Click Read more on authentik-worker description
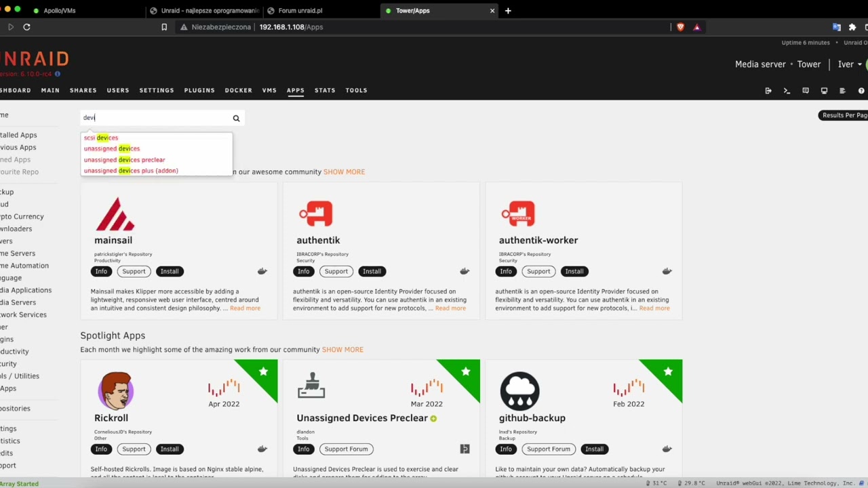Image resolution: width=868 pixels, height=488 pixels. [x=654, y=308]
